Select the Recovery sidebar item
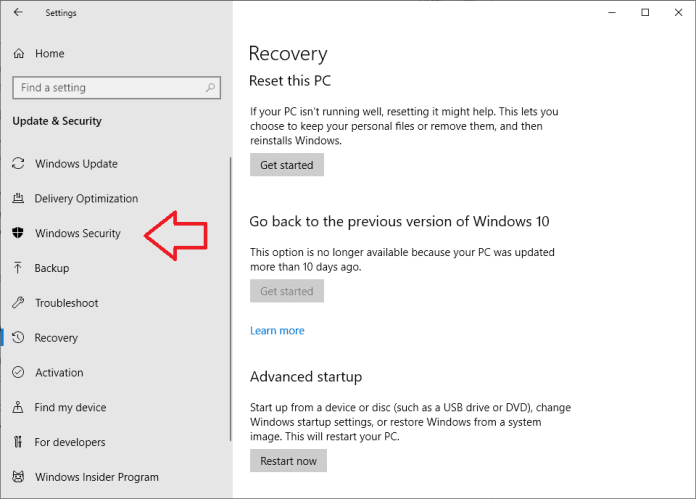Image resolution: width=696 pixels, height=499 pixels. (56, 338)
